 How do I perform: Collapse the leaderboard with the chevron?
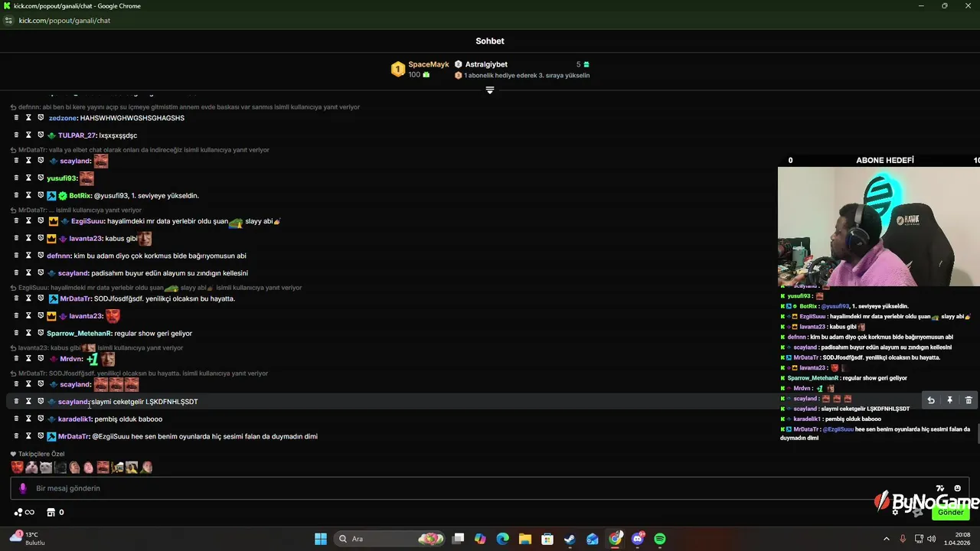tap(490, 90)
